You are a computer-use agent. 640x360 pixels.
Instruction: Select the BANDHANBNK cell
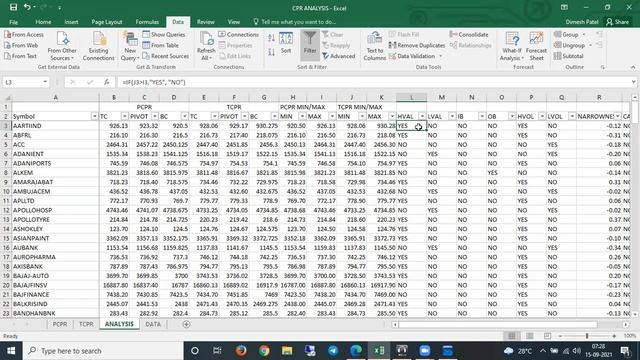tap(55, 313)
